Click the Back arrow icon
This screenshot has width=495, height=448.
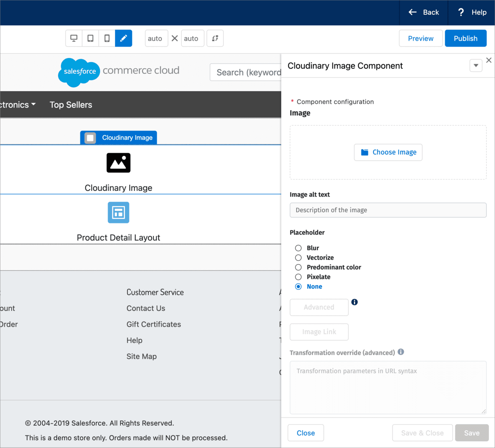coord(412,12)
